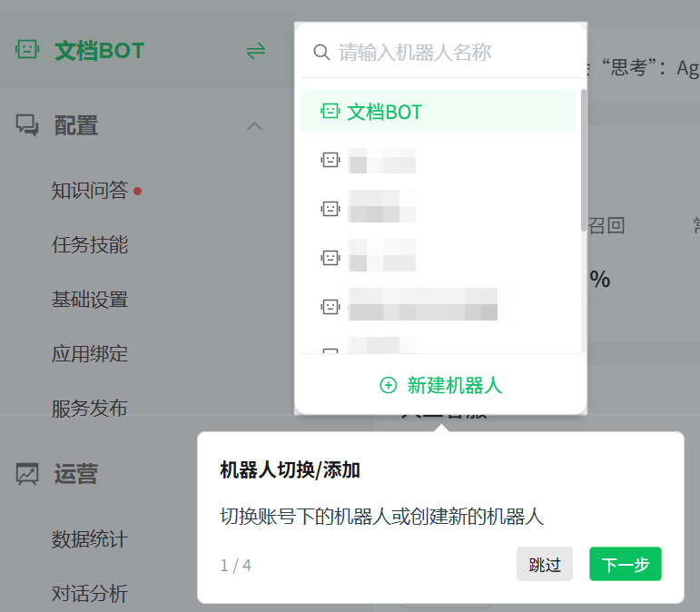Click the search magnifier icon in popup

(x=321, y=53)
